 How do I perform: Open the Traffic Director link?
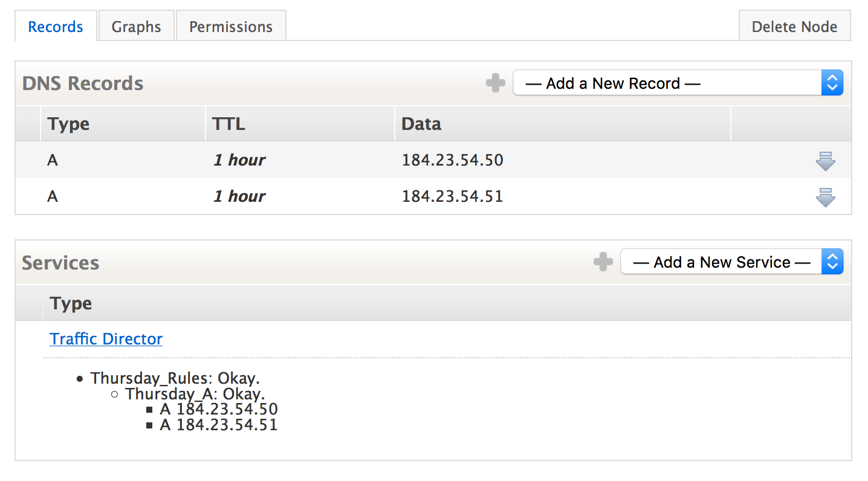pos(106,339)
